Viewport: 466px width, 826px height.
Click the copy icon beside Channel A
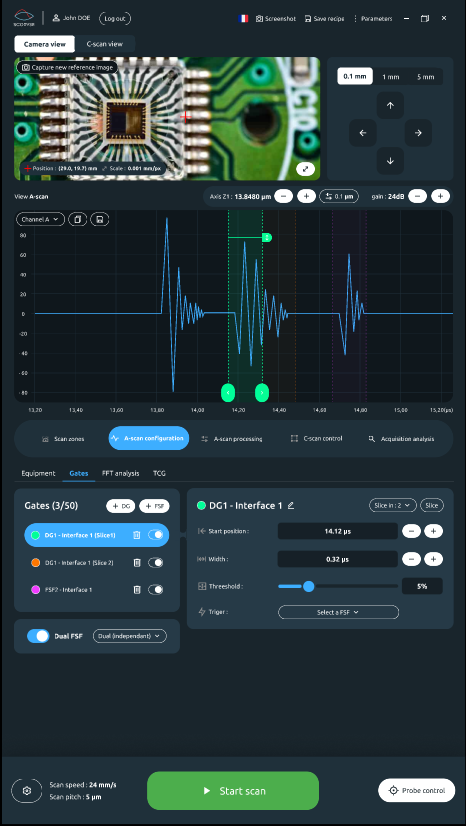(x=77, y=219)
